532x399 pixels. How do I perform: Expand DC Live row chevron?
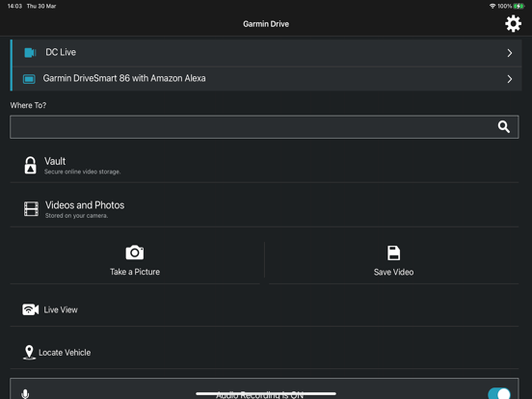pyautogui.click(x=510, y=53)
